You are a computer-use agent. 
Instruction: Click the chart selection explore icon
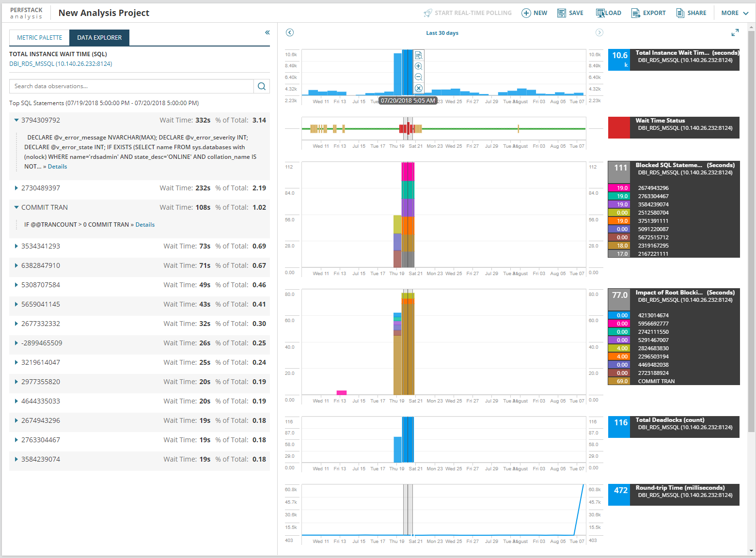click(419, 56)
